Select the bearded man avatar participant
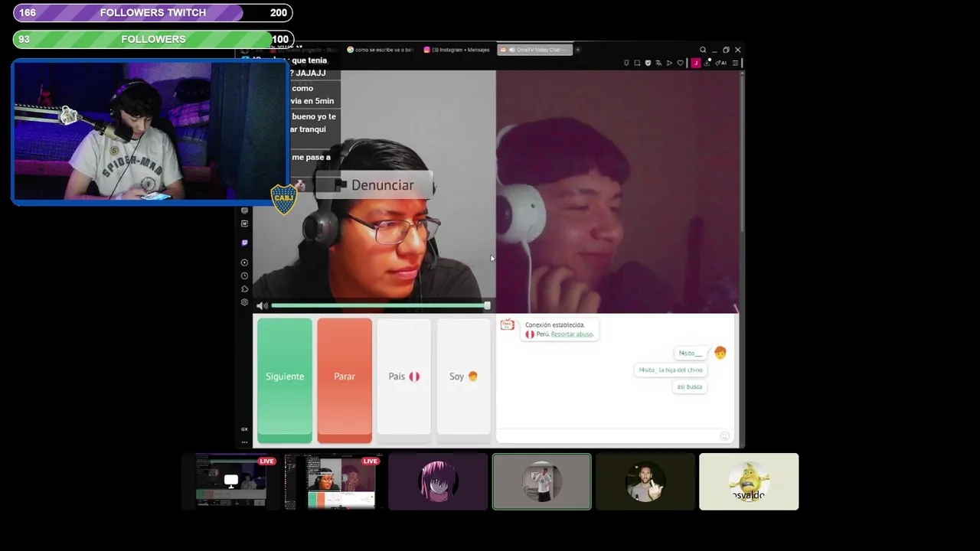 (645, 481)
